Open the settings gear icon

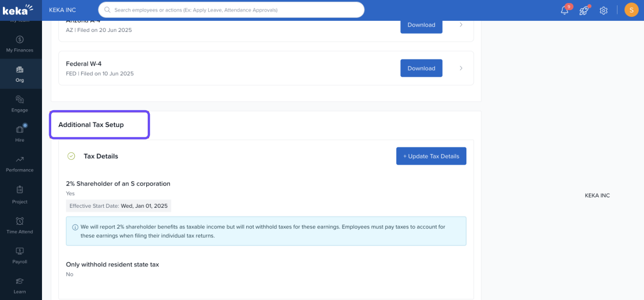(603, 10)
